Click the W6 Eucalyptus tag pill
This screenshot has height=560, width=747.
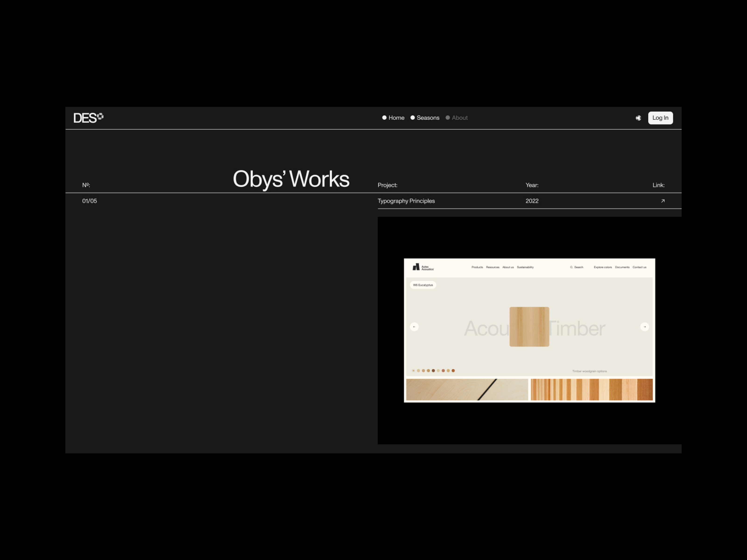coord(423,285)
